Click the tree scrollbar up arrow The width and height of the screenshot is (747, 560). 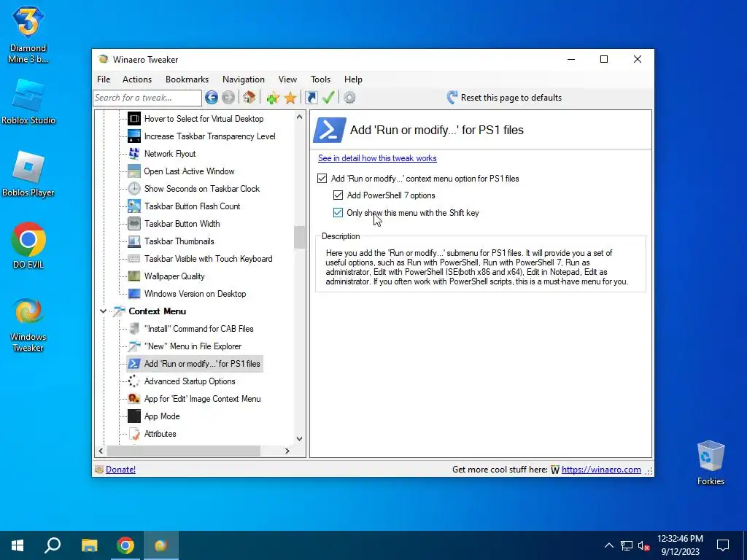299,117
